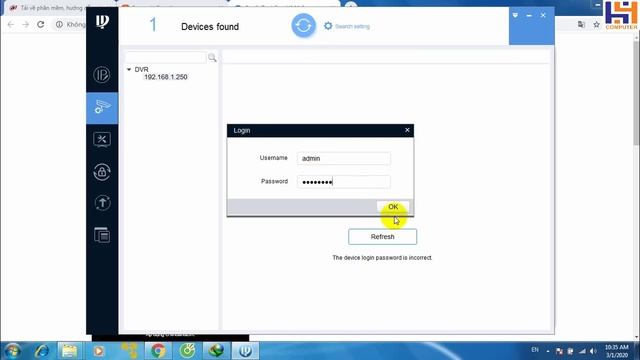The height and width of the screenshot is (360, 640).
Task: Open media player from taskbar
Action: 98,351
